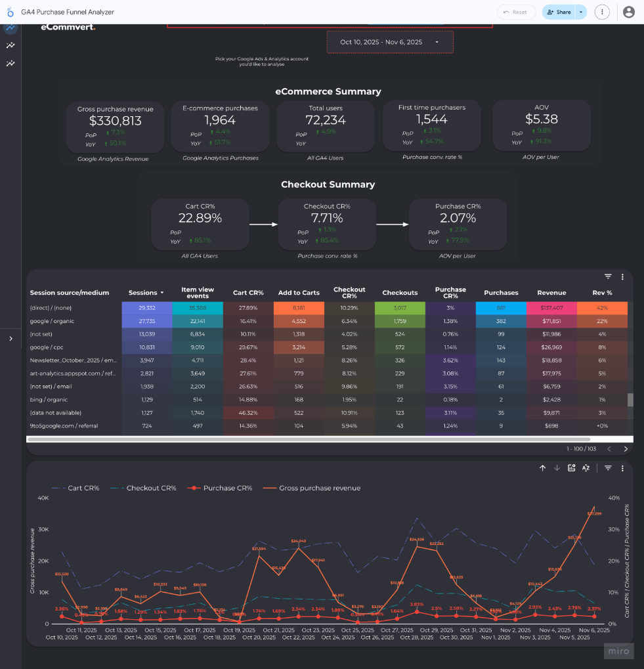This screenshot has height=669, width=644.
Task: Click the Reset button
Action: pyautogui.click(x=515, y=12)
